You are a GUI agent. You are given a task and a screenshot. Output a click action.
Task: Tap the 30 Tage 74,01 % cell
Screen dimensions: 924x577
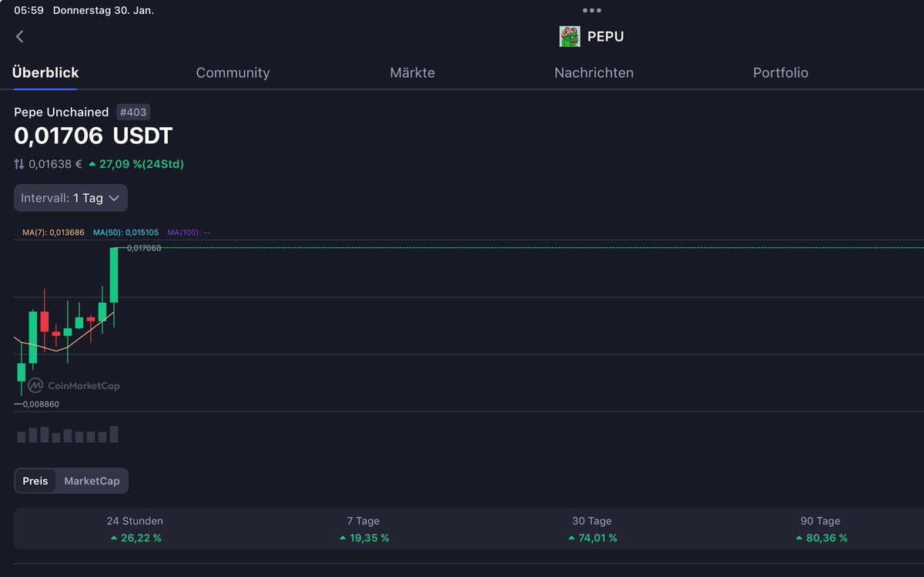[x=592, y=530]
